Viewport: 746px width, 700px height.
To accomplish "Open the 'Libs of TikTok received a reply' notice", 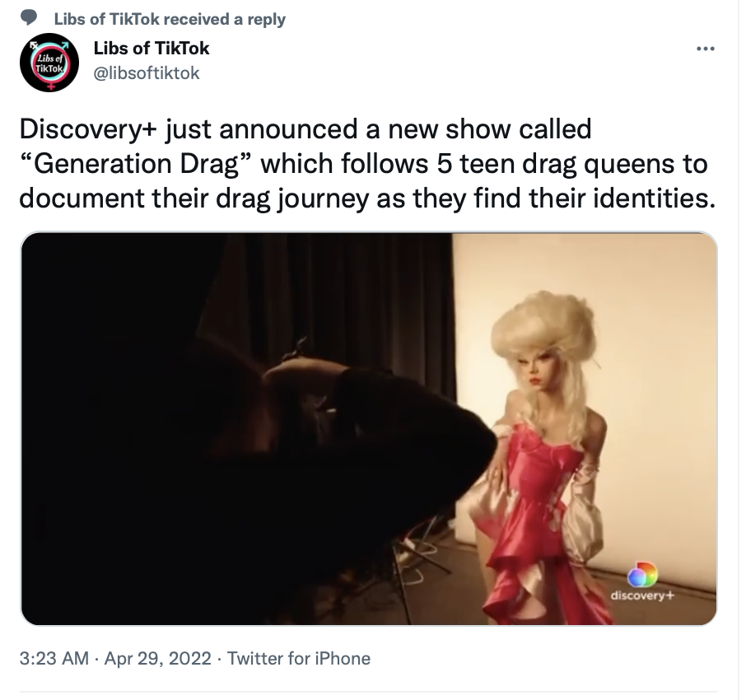I will pyautogui.click(x=170, y=19).
